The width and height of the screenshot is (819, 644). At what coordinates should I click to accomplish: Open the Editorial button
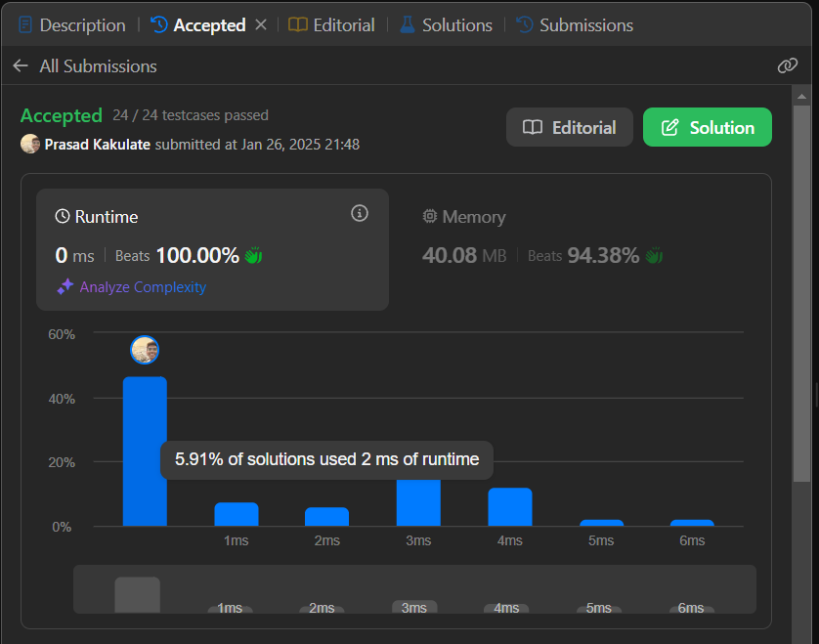pos(570,127)
